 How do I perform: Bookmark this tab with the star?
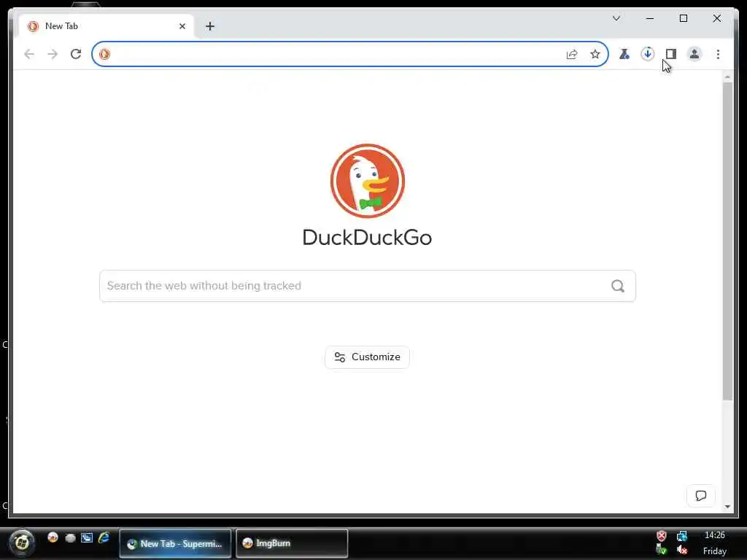pos(595,54)
